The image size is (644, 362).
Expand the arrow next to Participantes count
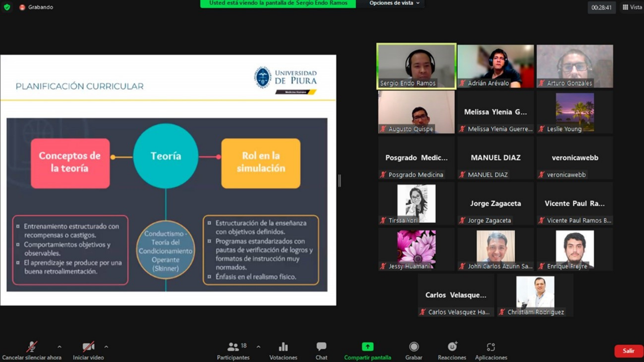(258, 347)
